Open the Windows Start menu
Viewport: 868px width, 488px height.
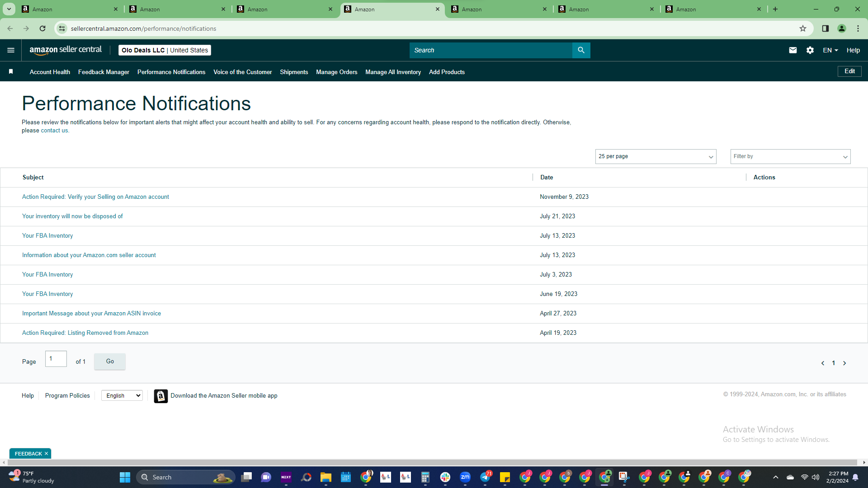pos(125,477)
